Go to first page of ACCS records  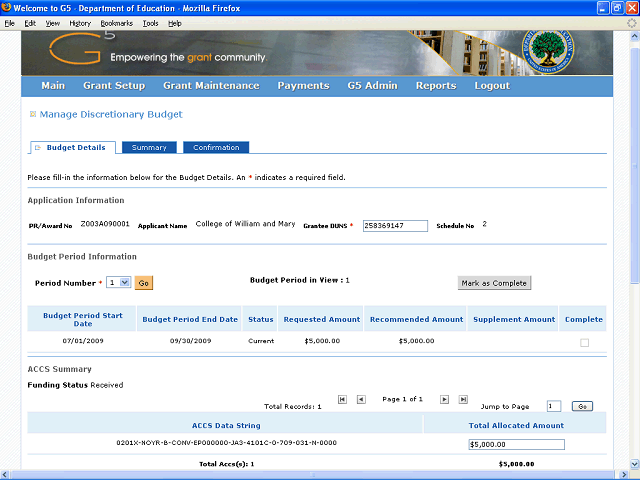pos(343,399)
